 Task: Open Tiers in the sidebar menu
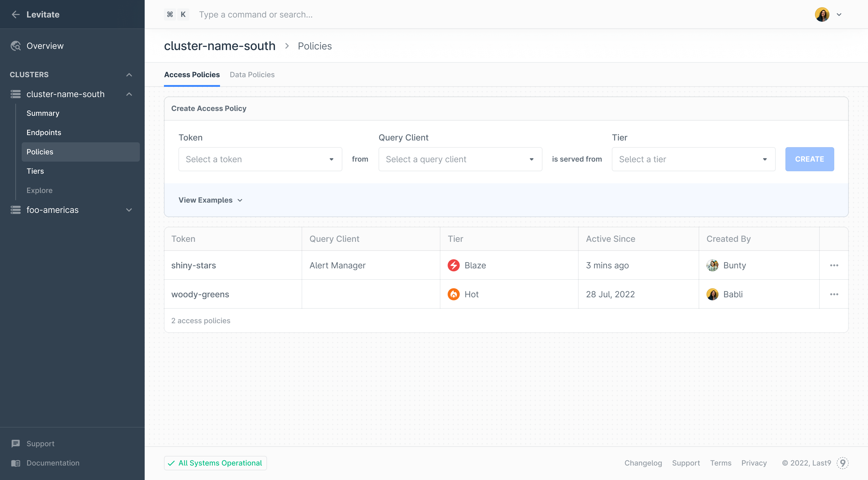pos(35,171)
